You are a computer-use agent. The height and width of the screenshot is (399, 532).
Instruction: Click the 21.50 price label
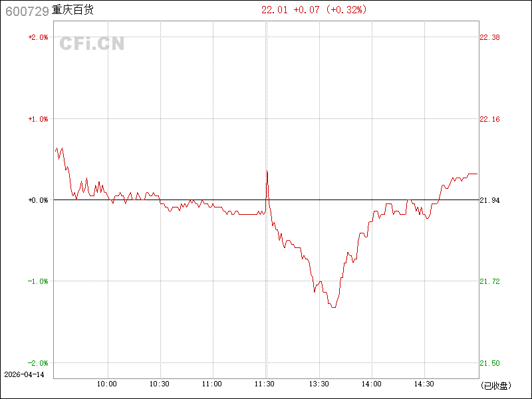pos(489,363)
